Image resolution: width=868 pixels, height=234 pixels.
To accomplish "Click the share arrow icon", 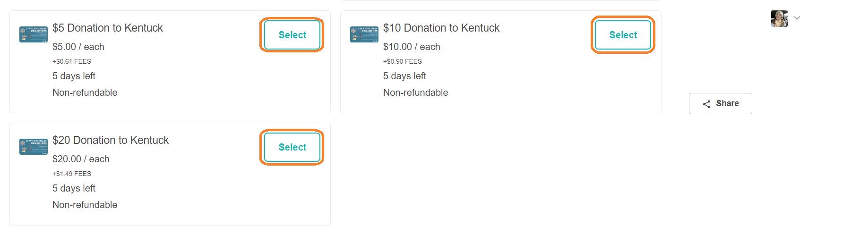I will [x=706, y=104].
